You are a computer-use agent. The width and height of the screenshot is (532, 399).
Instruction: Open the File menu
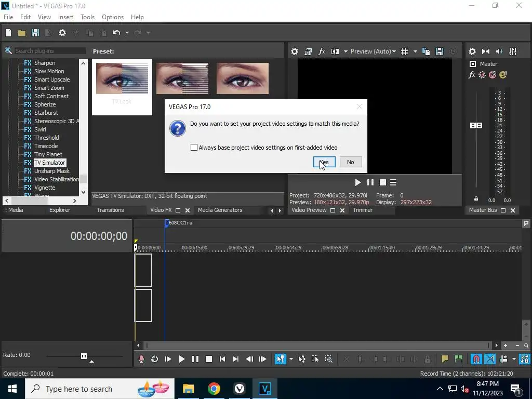click(8, 17)
